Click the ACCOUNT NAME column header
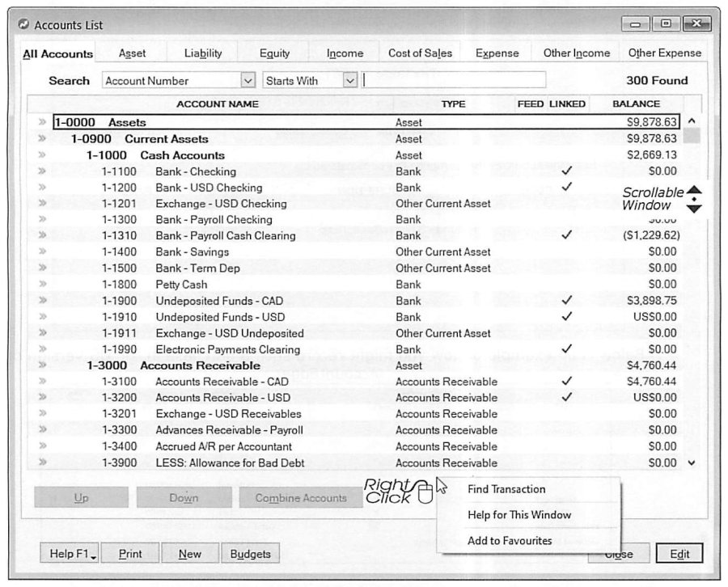Screen dimensions: 728x587 (x=218, y=104)
